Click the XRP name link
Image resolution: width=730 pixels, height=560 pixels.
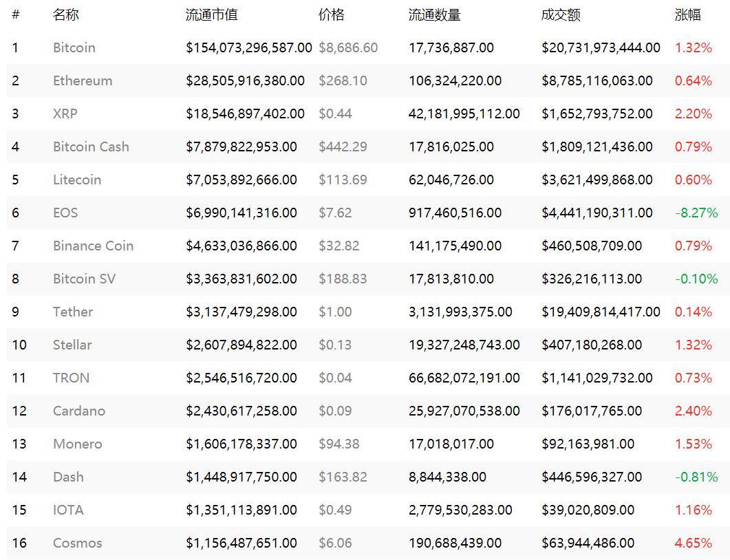pos(65,114)
